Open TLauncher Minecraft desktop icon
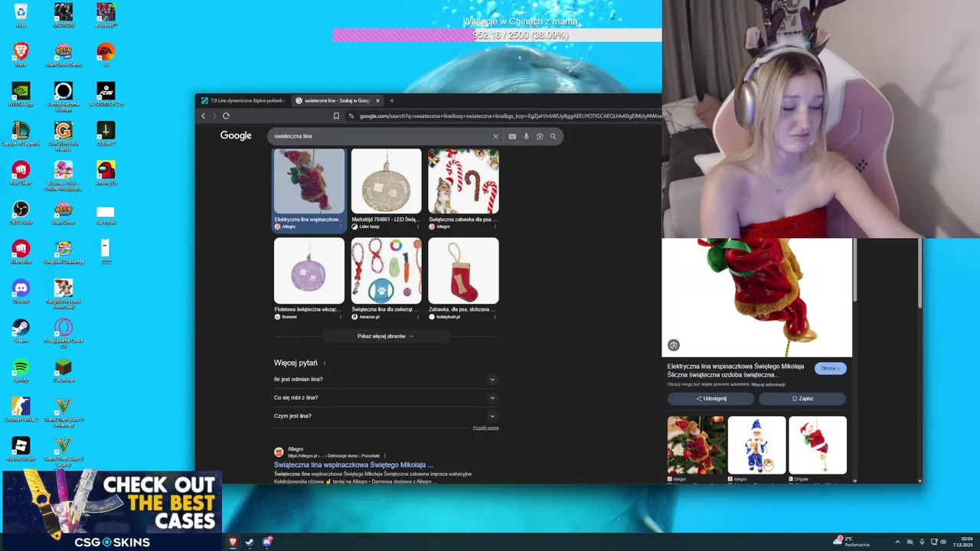The height and width of the screenshot is (551, 980). (64, 370)
